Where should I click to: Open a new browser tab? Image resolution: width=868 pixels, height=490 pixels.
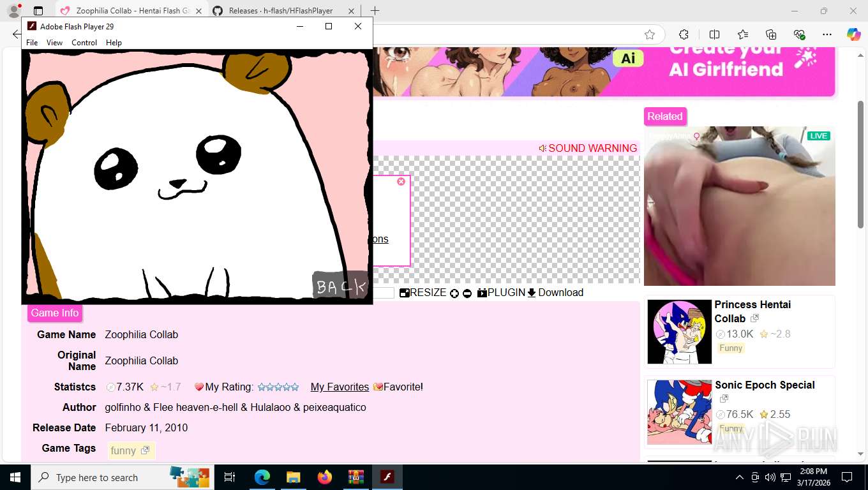click(x=375, y=11)
